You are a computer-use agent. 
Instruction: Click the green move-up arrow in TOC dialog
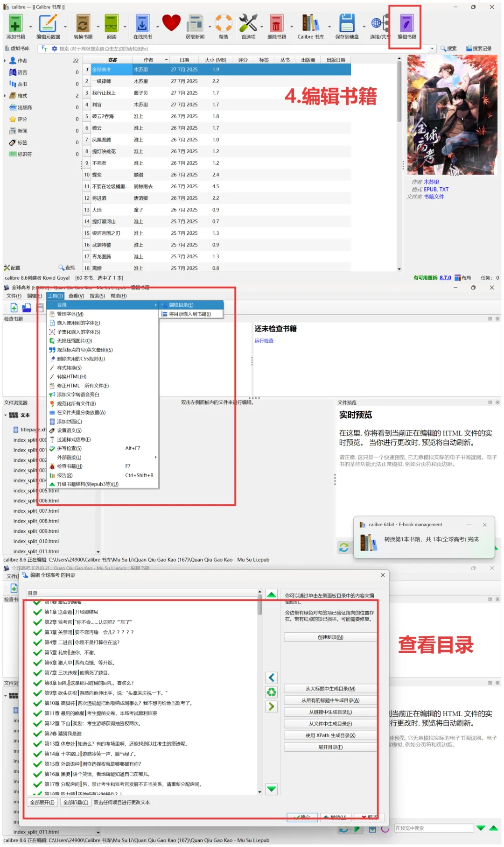pos(272,594)
